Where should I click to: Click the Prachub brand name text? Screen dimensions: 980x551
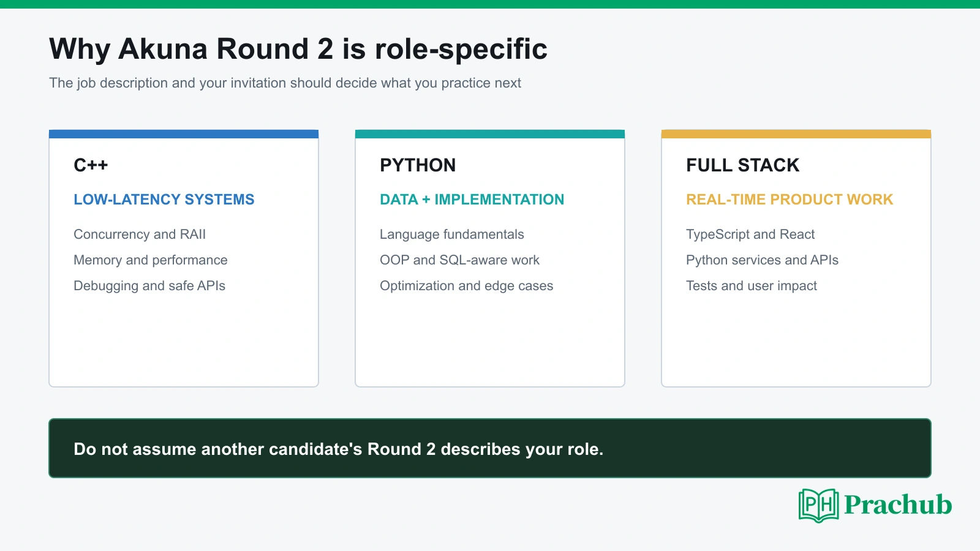coord(898,505)
